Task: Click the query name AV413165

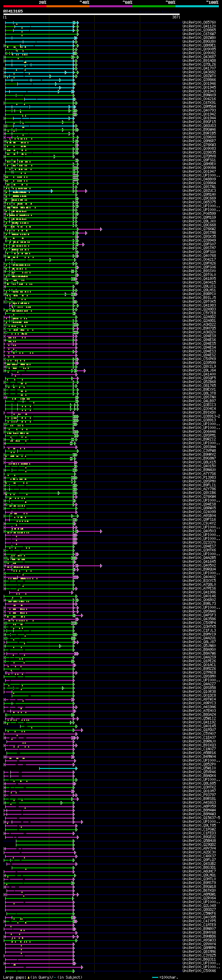Action: [13, 11]
